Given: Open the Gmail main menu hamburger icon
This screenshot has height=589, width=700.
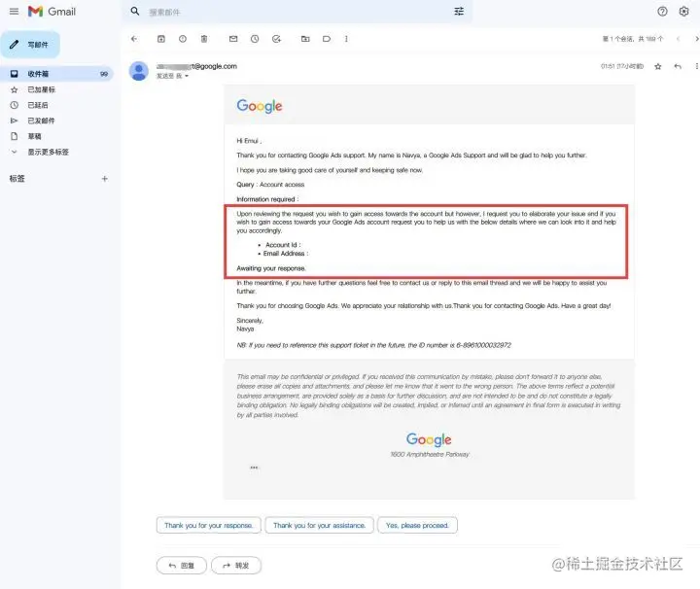Looking at the screenshot, I should point(14,12).
